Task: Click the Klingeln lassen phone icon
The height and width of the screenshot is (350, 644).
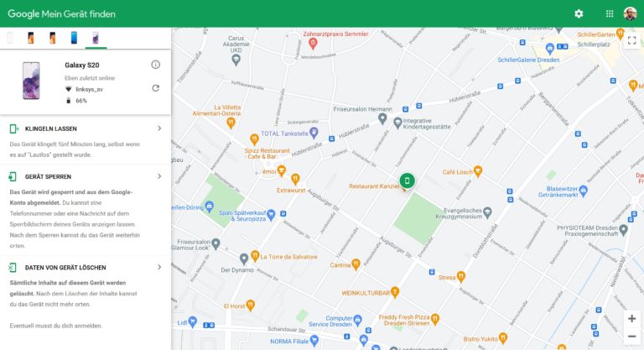Action: [x=13, y=128]
